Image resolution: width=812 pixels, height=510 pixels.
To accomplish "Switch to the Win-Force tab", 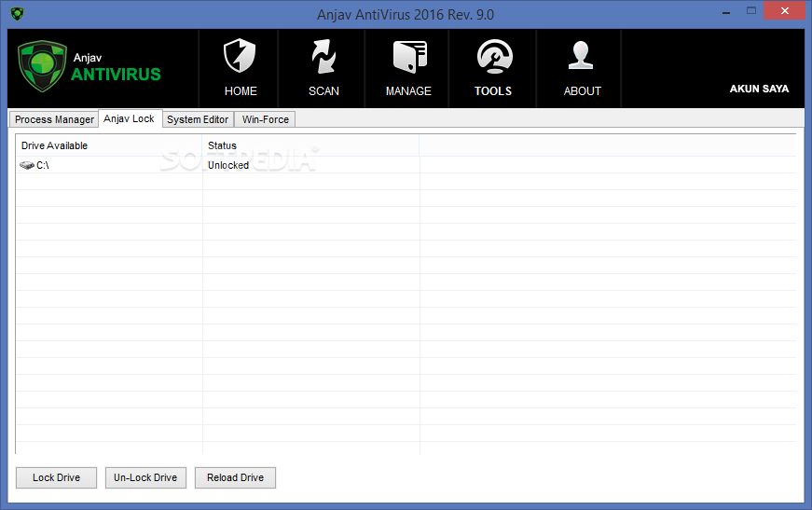I will (265, 119).
